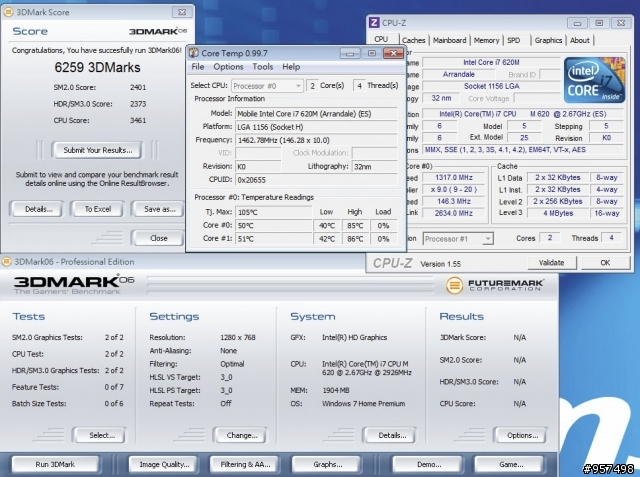The height and width of the screenshot is (477, 640).
Task: Click the SM2.0 Score value 2401
Action: pos(138,87)
